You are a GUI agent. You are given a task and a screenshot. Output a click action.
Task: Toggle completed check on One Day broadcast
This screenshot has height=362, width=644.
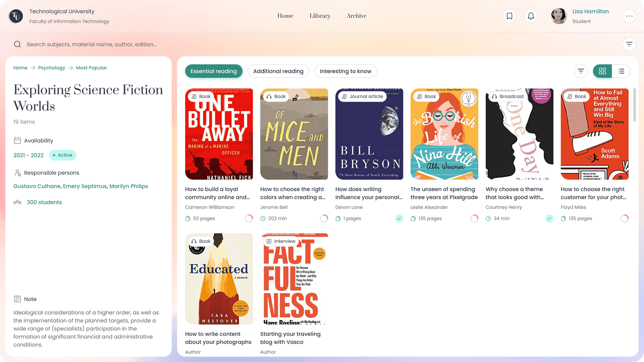549,218
